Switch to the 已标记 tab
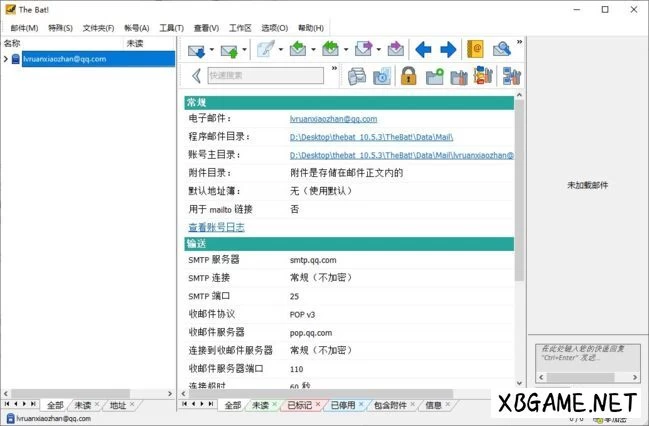The height and width of the screenshot is (426, 649). (x=299, y=405)
